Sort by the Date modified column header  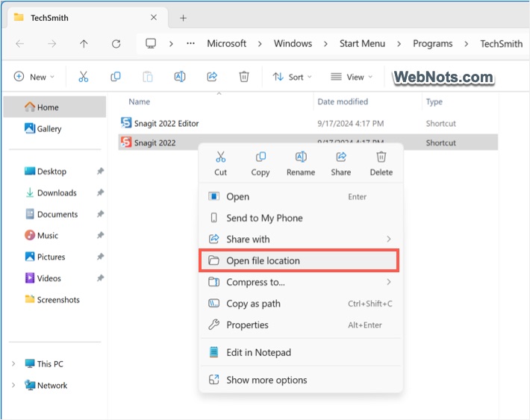[343, 101]
